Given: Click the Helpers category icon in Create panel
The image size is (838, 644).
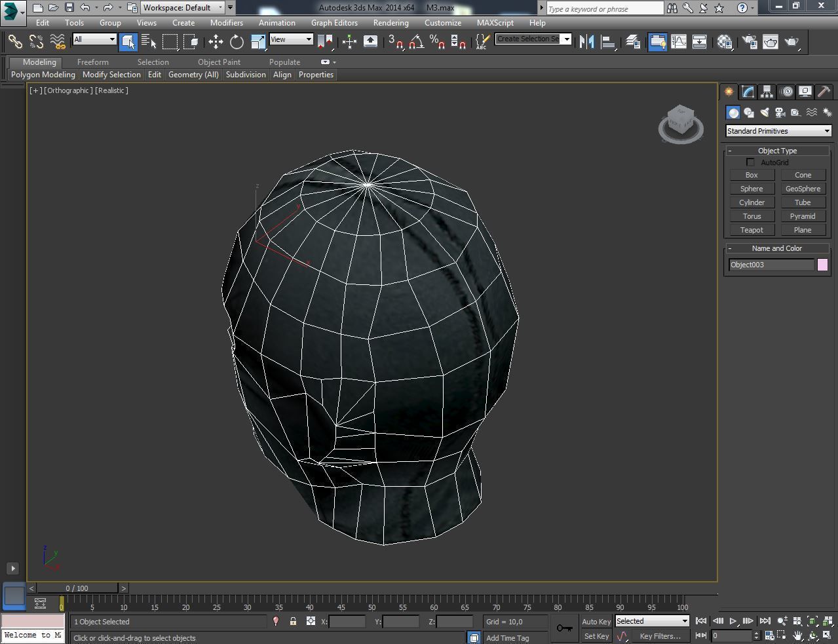Looking at the screenshot, I should 796,113.
